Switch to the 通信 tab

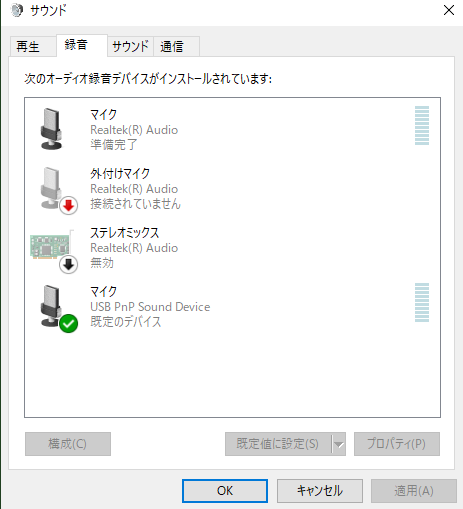click(176, 46)
